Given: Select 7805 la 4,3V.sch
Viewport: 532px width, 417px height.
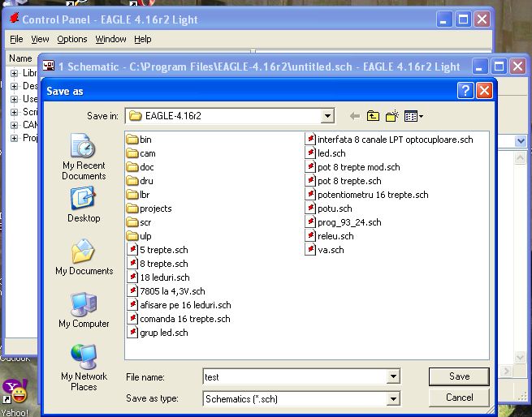Looking at the screenshot, I should coord(166,291).
